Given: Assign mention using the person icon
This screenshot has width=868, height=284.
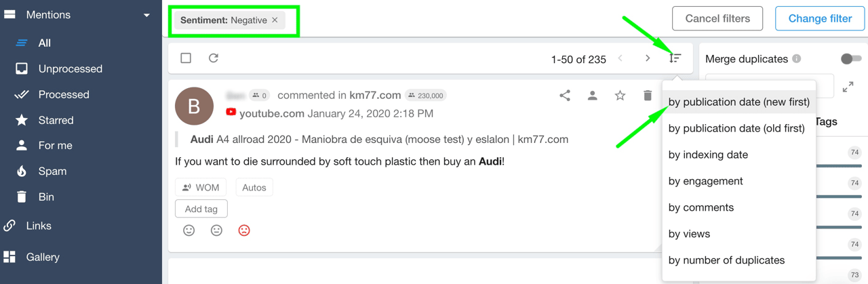Looking at the screenshot, I should 593,96.
